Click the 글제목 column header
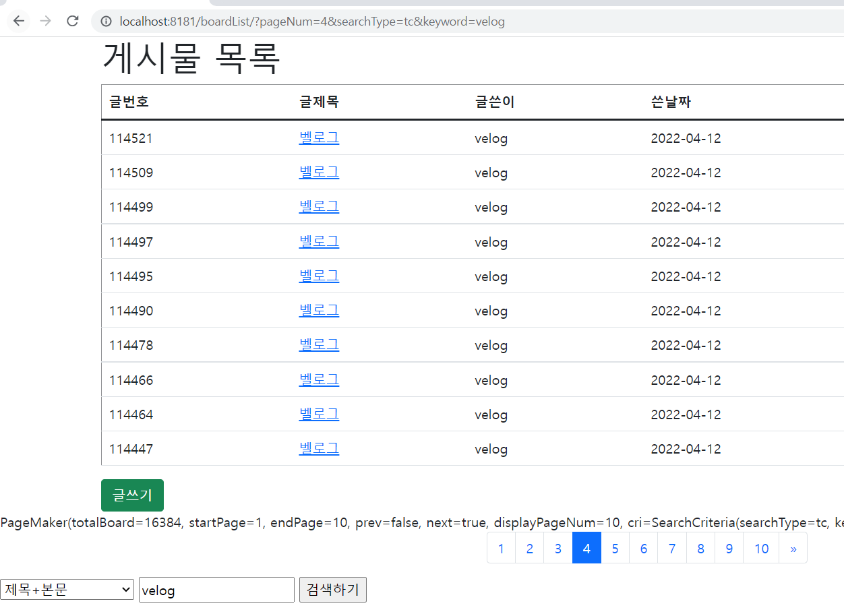This screenshot has width=844, height=616. pos(319,102)
